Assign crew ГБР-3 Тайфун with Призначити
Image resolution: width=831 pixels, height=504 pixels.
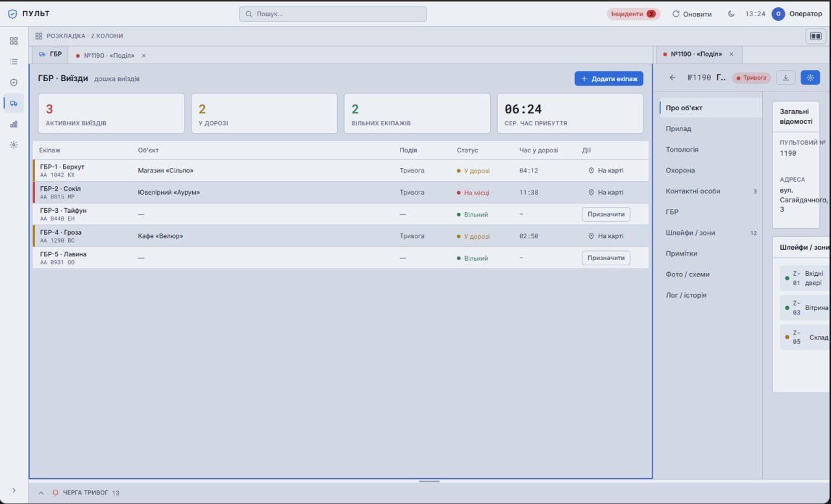(606, 214)
